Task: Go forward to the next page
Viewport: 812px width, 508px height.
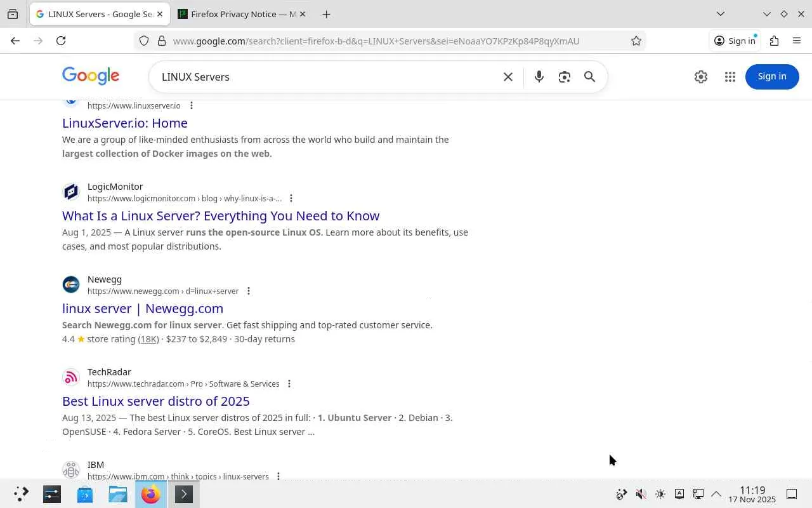Action: [38, 41]
